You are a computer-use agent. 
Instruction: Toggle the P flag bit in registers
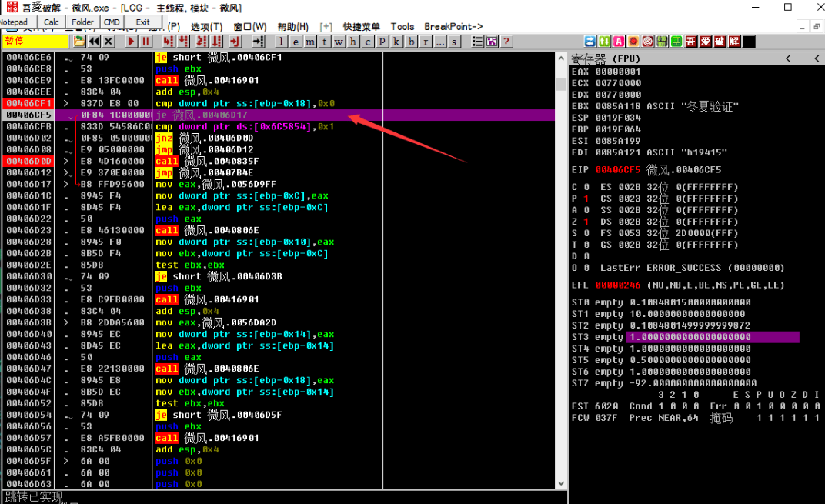point(586,199)
